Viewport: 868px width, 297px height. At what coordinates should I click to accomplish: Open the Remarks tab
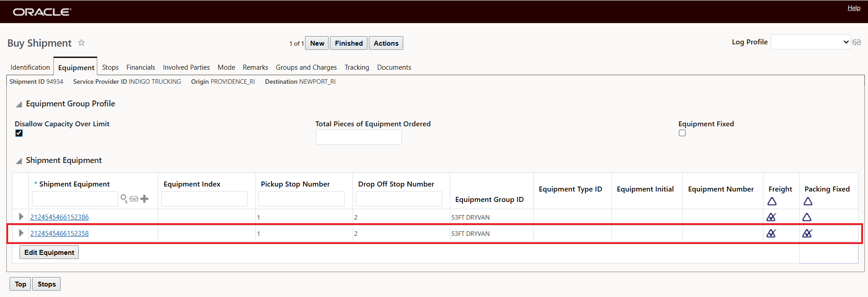click(x=255, y=67)
